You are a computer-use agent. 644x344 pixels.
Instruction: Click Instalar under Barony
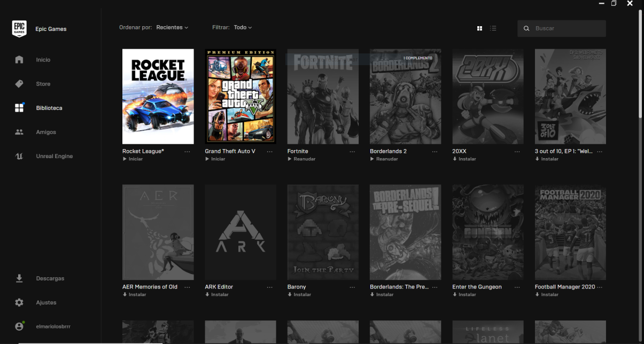tap(299, 295)
